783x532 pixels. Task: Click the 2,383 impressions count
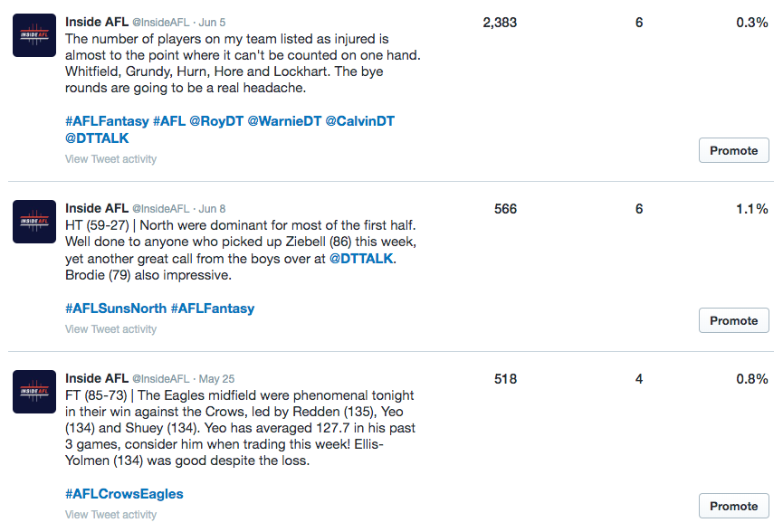[x=500, y=23]
